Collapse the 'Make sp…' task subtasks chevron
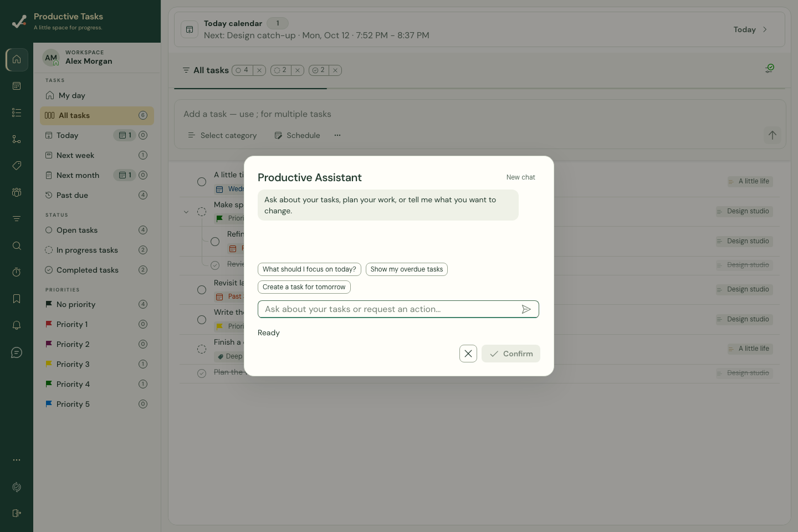Screen dimensions: 798x532 tap(186, 212)
